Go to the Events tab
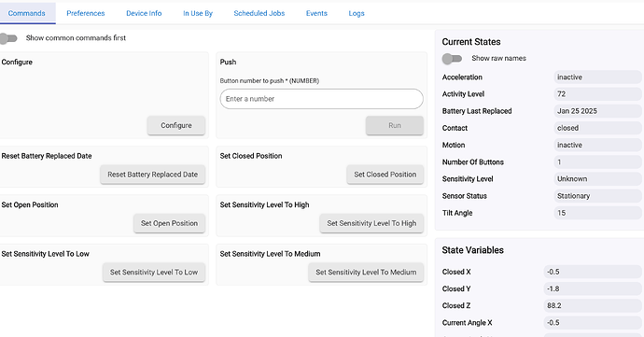Image resolution: width=644 pixels, height=337 pixels. [316, 13]
